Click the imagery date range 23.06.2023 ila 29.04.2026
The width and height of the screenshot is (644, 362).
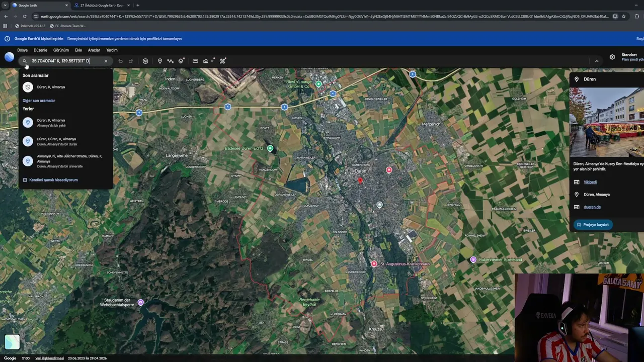tap(87, 358)
